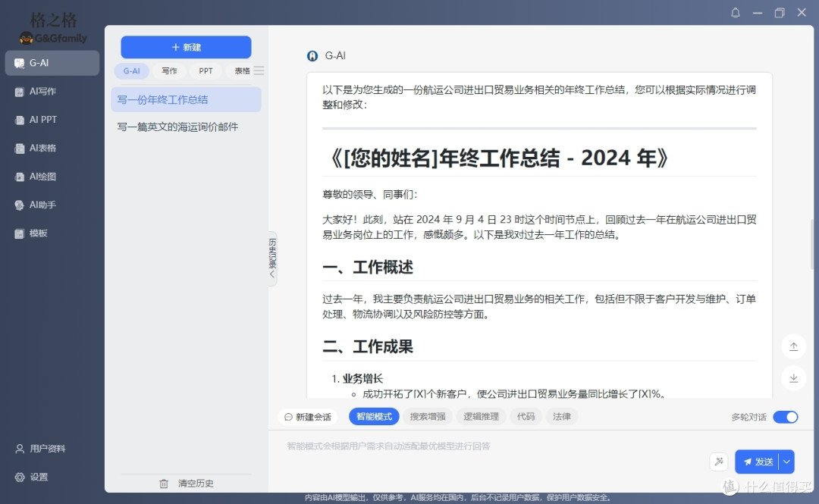The height and width of the screenshot is (504, 819).
Task: Click the magic wand prompt optimize icon
Action: coord(719,461)
